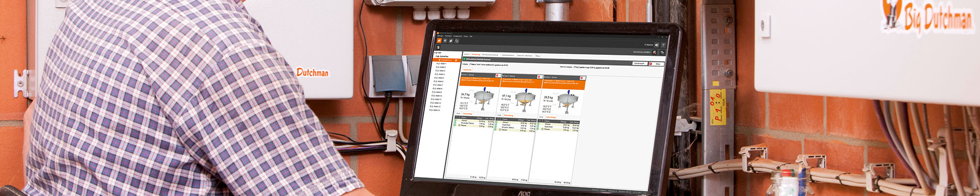The width and height of the screenshot is (980, 196).
Task: Open the list view toolbar icon
Action: pyautogui.click(x=445, y=41)
